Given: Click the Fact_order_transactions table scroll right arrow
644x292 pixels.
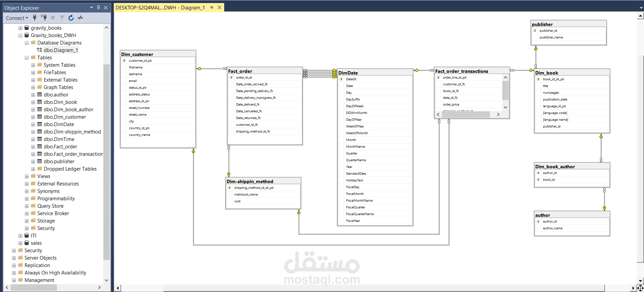Looking at the screenshot, I should pyautogui.click(x=498, y=115).
